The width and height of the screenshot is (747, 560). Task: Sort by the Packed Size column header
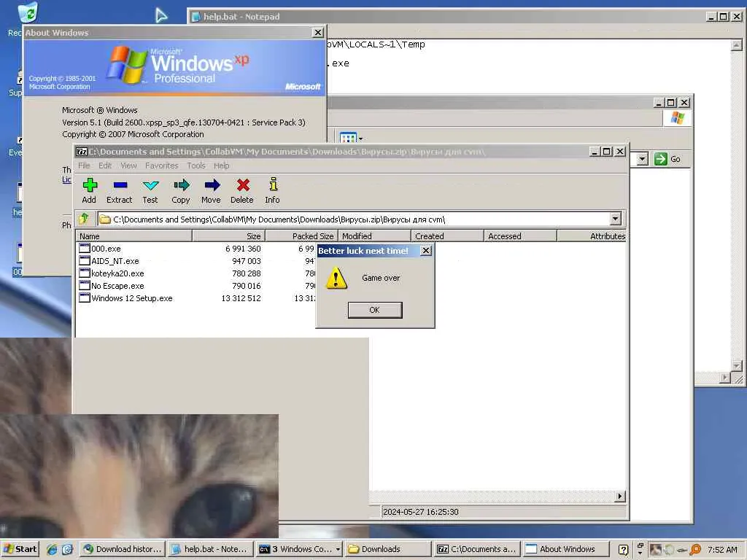301,236
